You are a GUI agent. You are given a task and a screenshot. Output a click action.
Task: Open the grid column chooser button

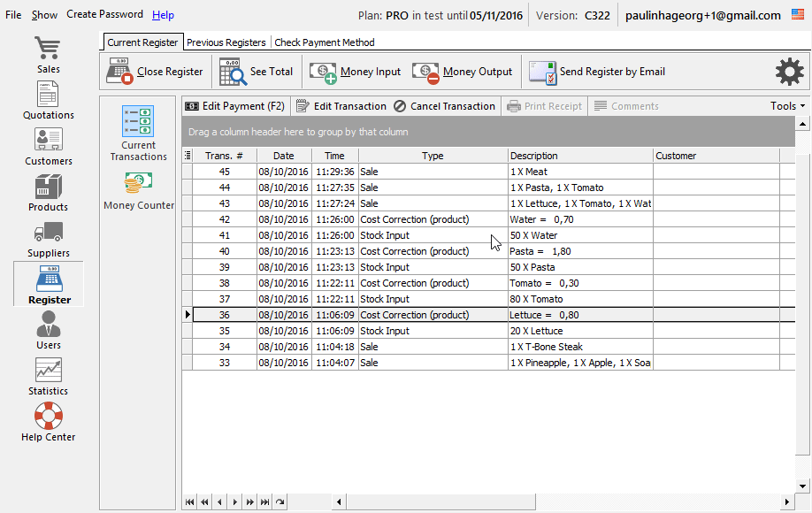[x=187, y=156]
